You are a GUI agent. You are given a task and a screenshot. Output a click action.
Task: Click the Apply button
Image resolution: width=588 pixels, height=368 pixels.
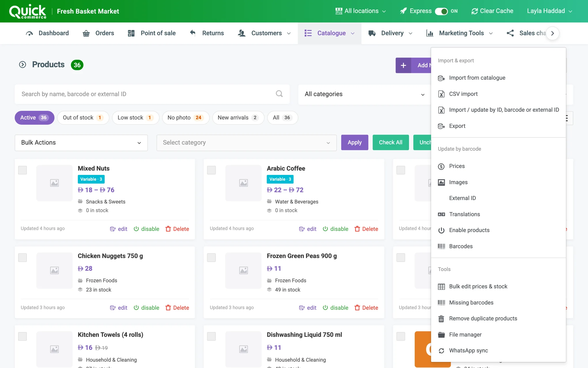tap(355, 143)
